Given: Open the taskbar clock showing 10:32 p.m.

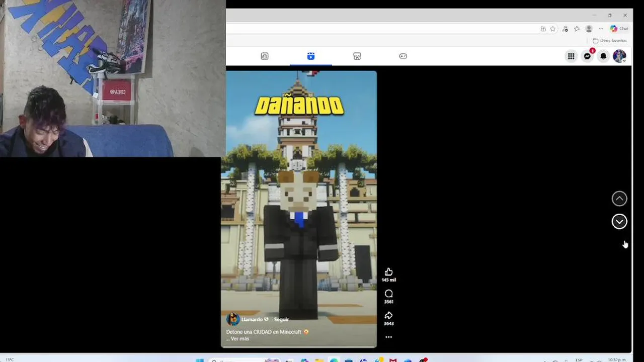Looking at the screenshot, I should point(616,360).
